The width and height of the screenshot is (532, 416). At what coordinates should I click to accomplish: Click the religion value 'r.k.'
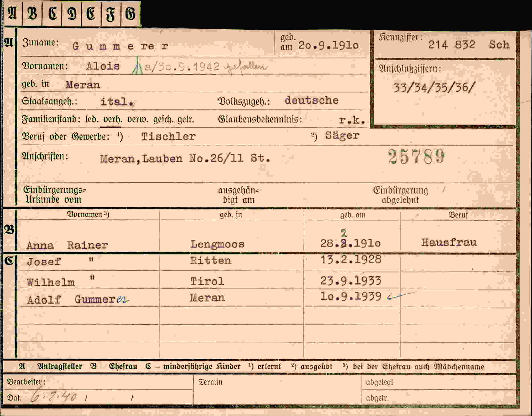point(352,120)
